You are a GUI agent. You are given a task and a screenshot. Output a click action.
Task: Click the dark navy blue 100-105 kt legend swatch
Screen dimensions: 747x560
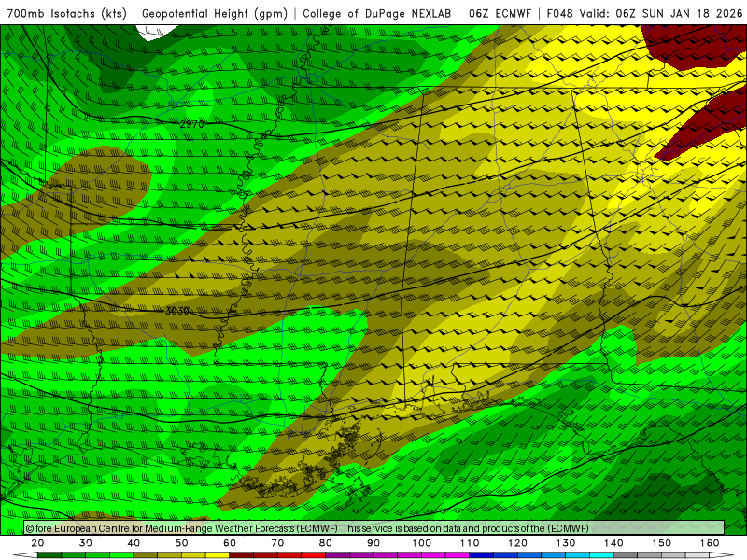482,554
